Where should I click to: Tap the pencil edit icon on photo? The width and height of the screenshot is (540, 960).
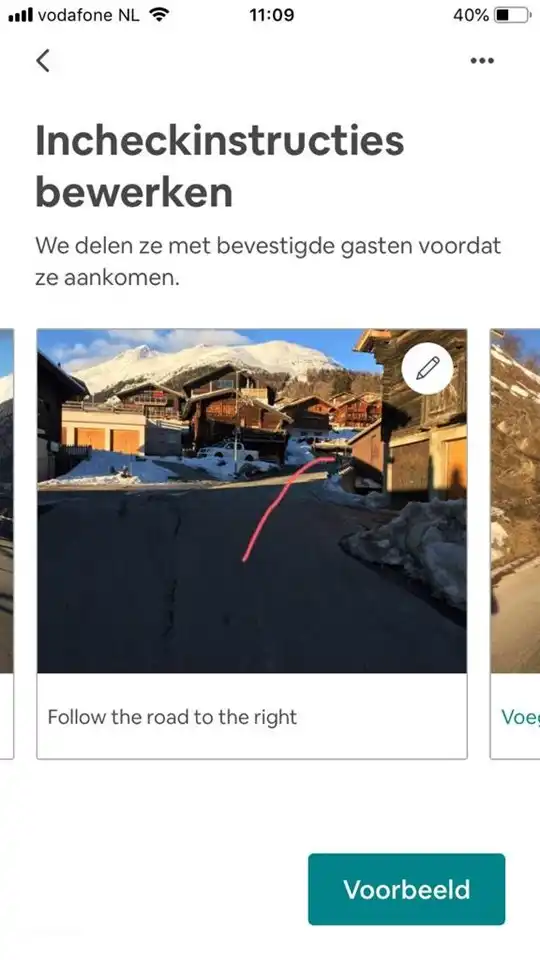coord(427,369)
